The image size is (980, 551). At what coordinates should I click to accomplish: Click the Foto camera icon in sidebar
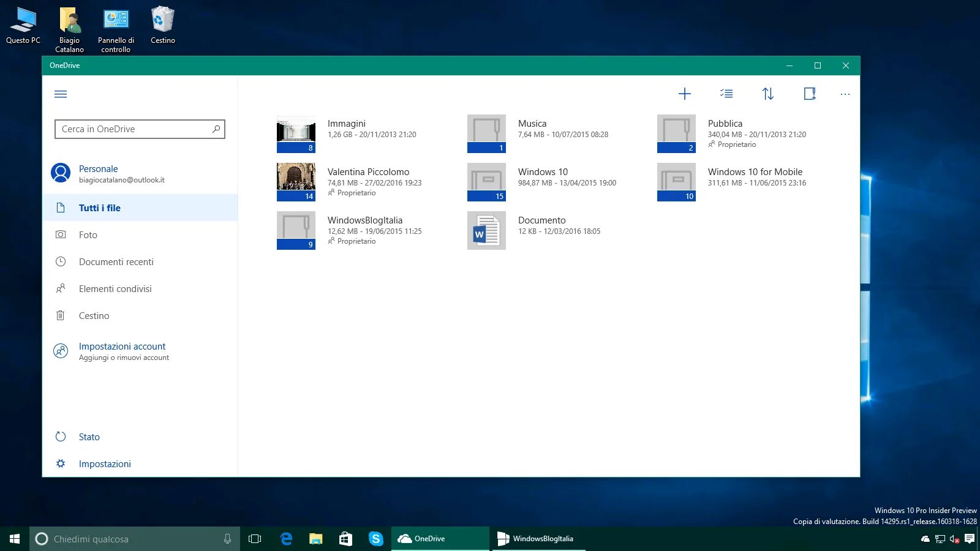pyautogui.click(x=61, y=234)
